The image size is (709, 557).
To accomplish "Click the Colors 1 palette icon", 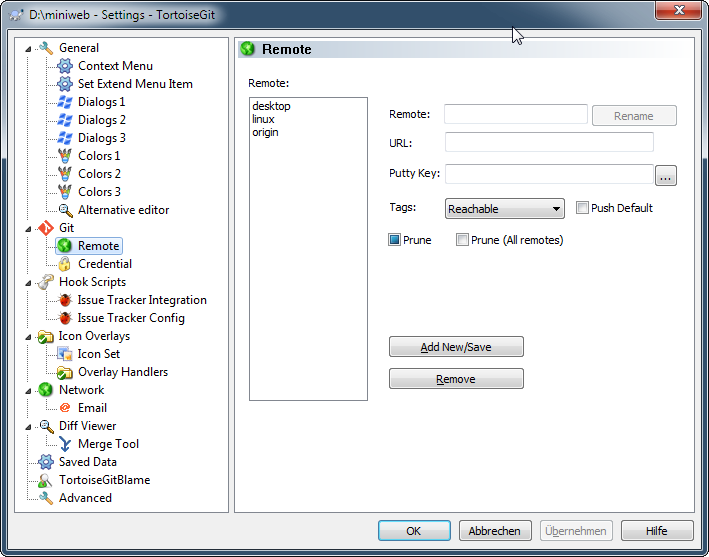I will click(65, 156).
